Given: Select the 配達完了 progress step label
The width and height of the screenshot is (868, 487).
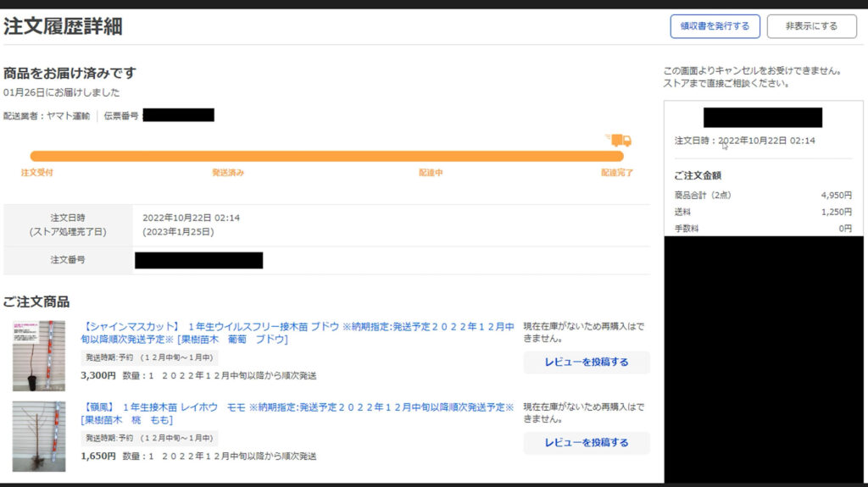Looking at the screenshot, I should (616, 173).
